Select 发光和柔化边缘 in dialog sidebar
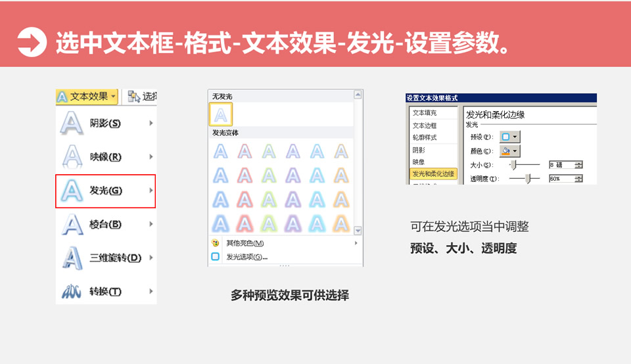Viewport: 631px width, 364px height. [432, 174]
